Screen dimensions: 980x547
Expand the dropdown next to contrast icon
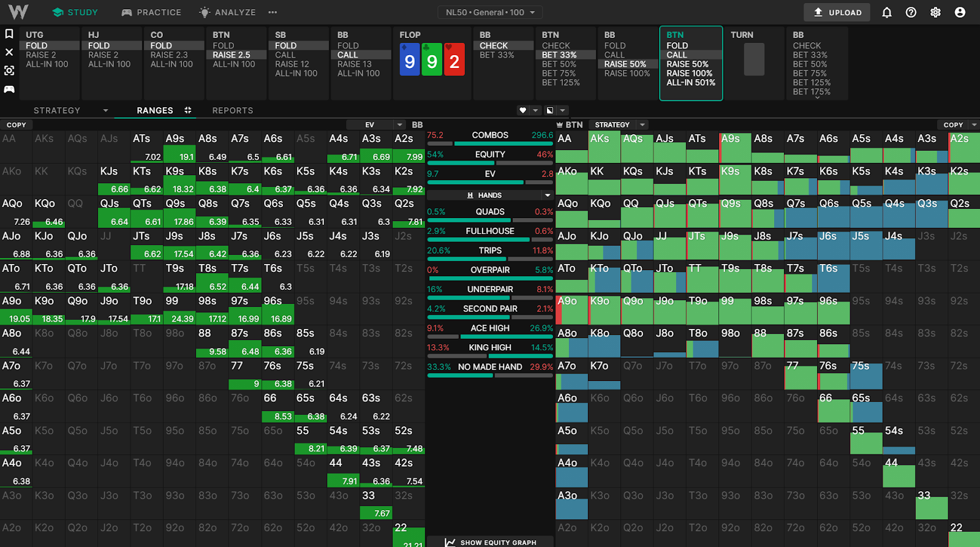tap(562, 110)
